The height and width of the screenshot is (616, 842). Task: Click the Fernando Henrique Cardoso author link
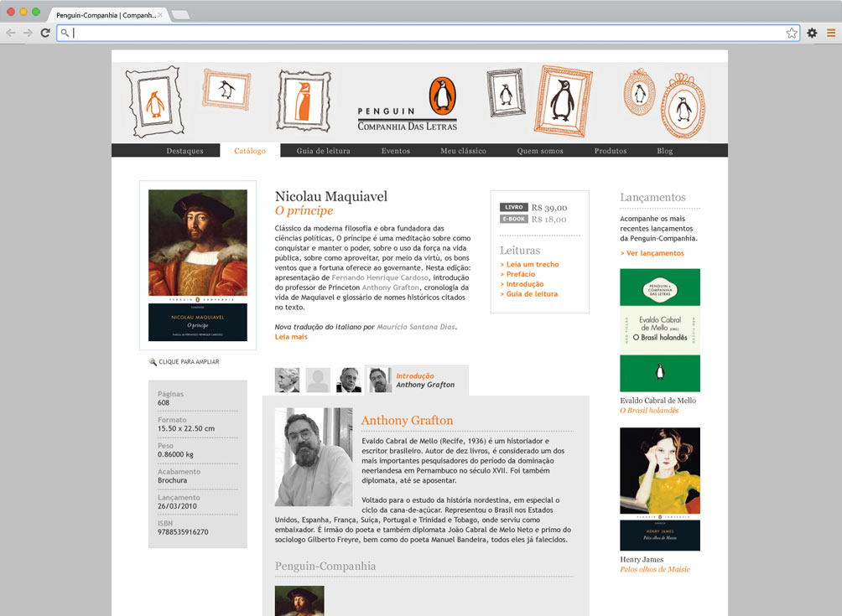[x=380, y=277]
